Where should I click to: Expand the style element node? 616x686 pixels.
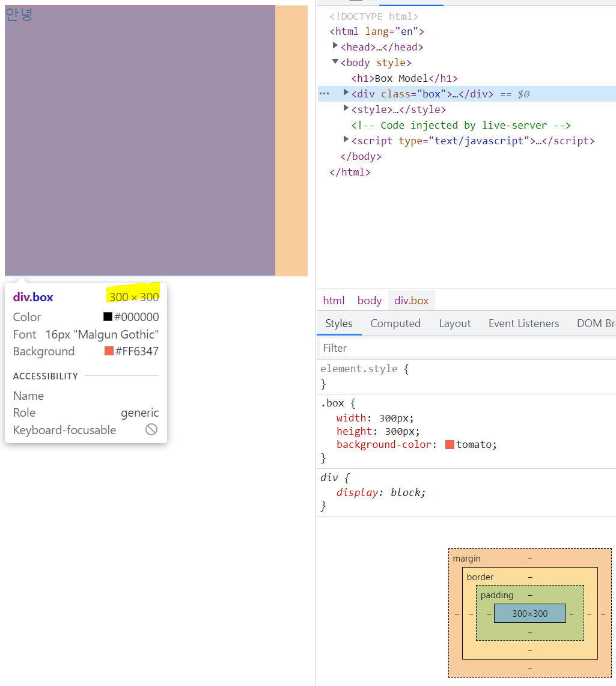[346, 108]
